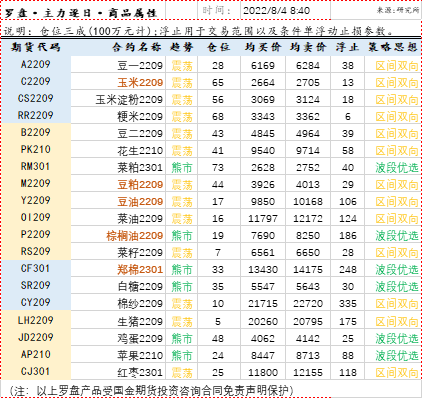The width and height of the screenshot is (422, 398).
Task: Select 熊市 trend cell in 棕榈油2209 row
Action: (182, 236)
